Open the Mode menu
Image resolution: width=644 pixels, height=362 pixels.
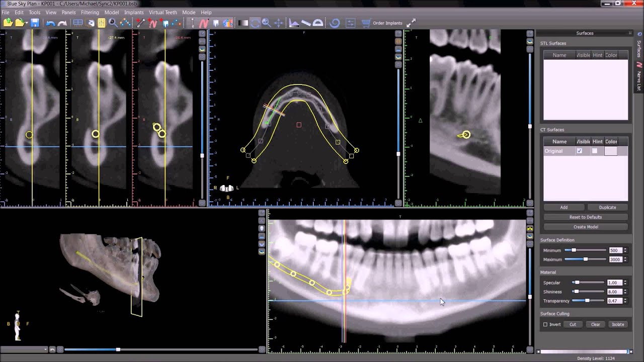pyautogui.click(x=189, y=12)
